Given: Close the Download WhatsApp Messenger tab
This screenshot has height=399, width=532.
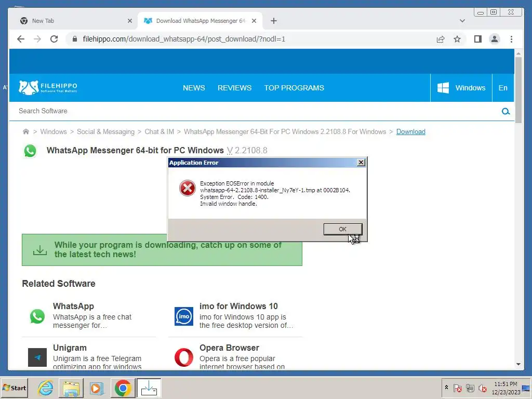Looking at the screenshot, I should tap(254, 21).
